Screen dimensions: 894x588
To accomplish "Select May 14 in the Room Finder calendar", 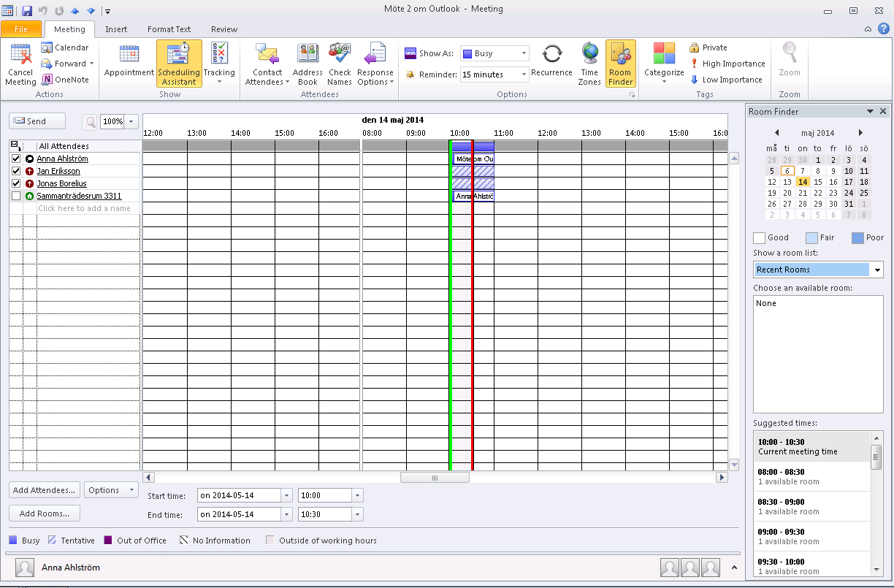I will coord(803,182).
